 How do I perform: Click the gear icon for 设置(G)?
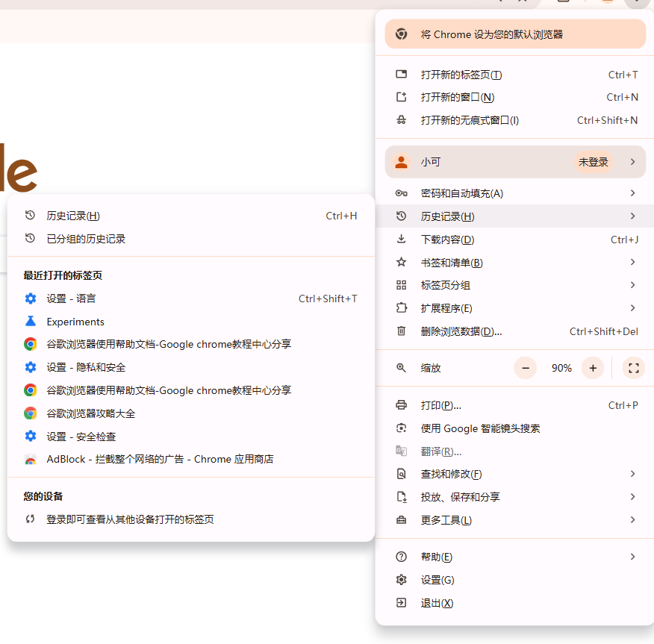click(x=401, y=579)
